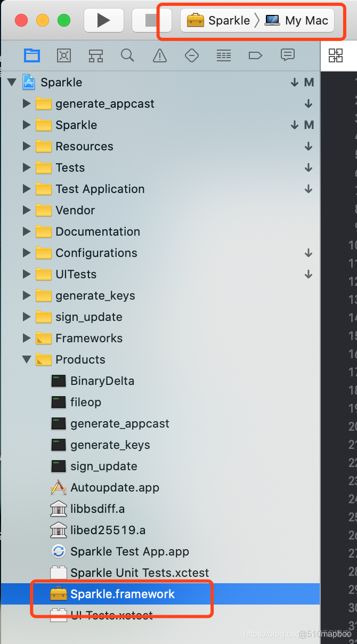Show the Breakpoint navigator

256,55
